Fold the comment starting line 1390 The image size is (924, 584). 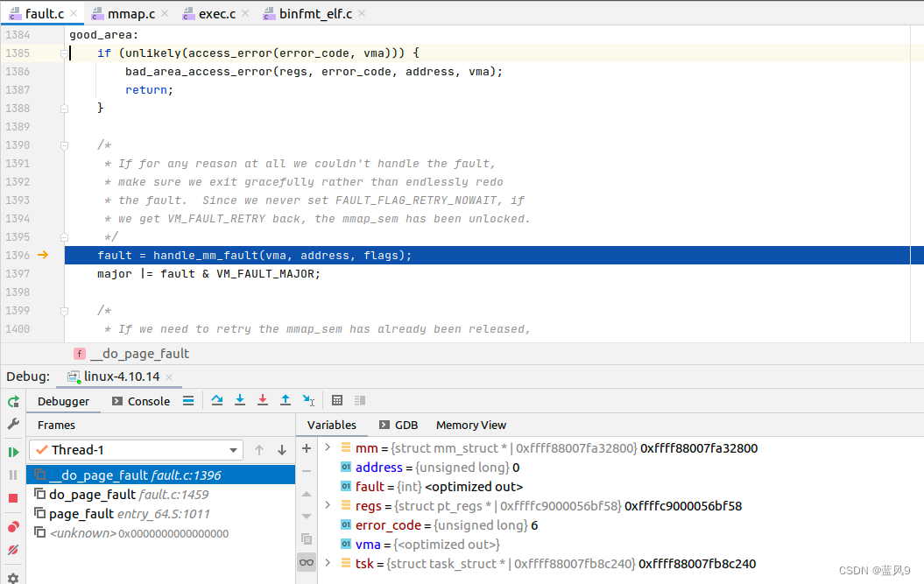64,145
